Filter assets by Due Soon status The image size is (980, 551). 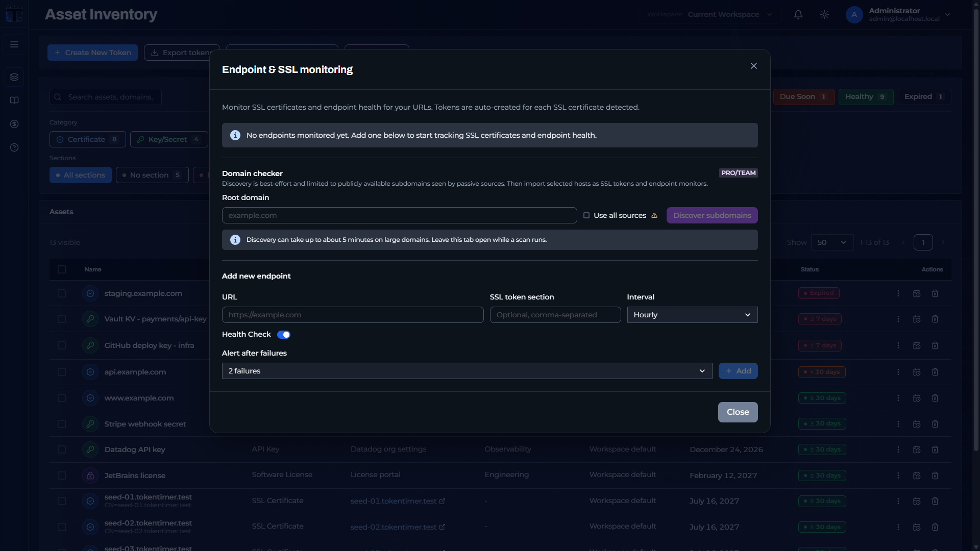click(803, 97)
